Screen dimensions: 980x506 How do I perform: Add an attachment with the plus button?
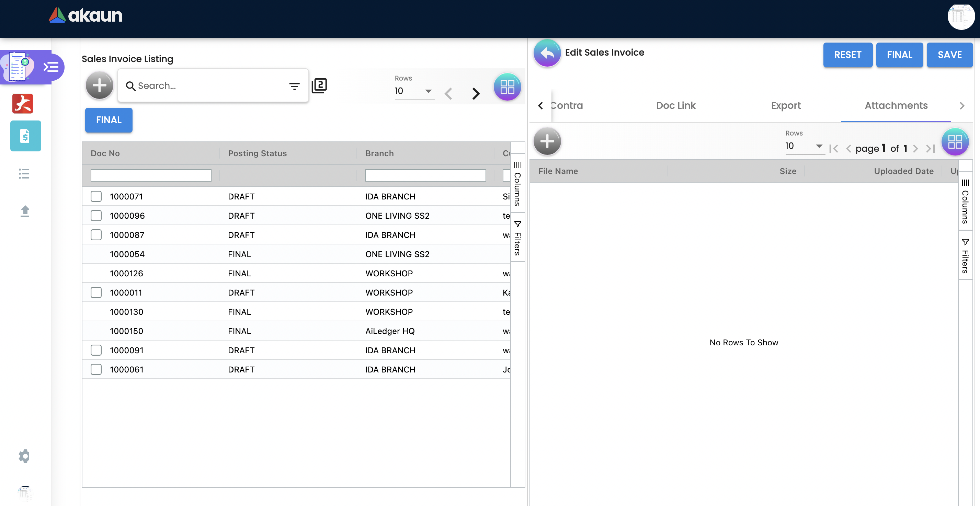[x=547, y=141]
